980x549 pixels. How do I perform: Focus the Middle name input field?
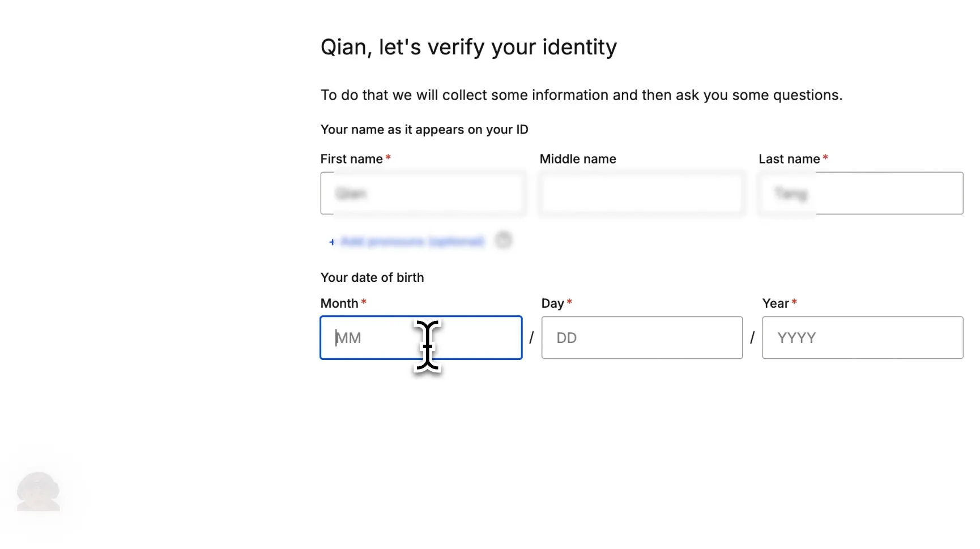641,193
